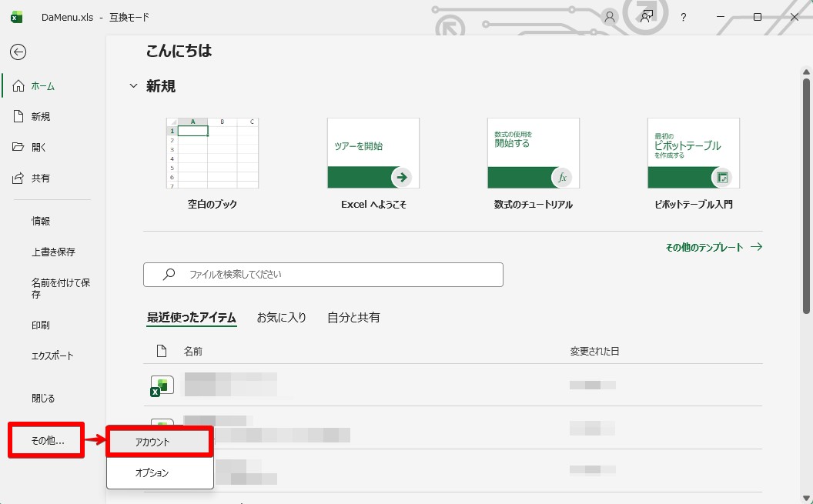Switch to the お気に入り tab
The height and width of the screenshot is (504, 813).
[282, 318]
